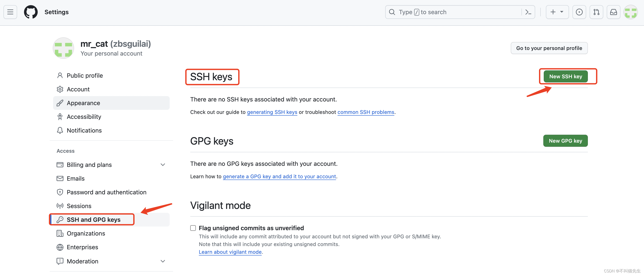Select Organizations in sidebar menu
Image resolution: width=644 pixels, height=275 pixels.
click(x=86, y=233)
